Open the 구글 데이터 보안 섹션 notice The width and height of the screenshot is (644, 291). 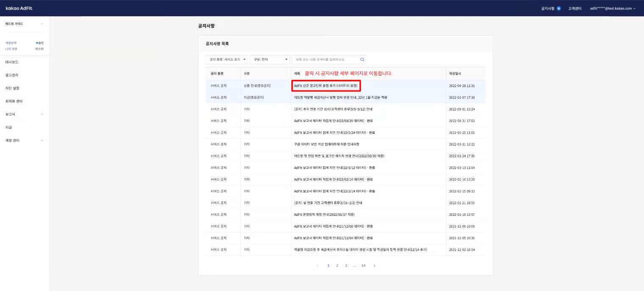326,144
